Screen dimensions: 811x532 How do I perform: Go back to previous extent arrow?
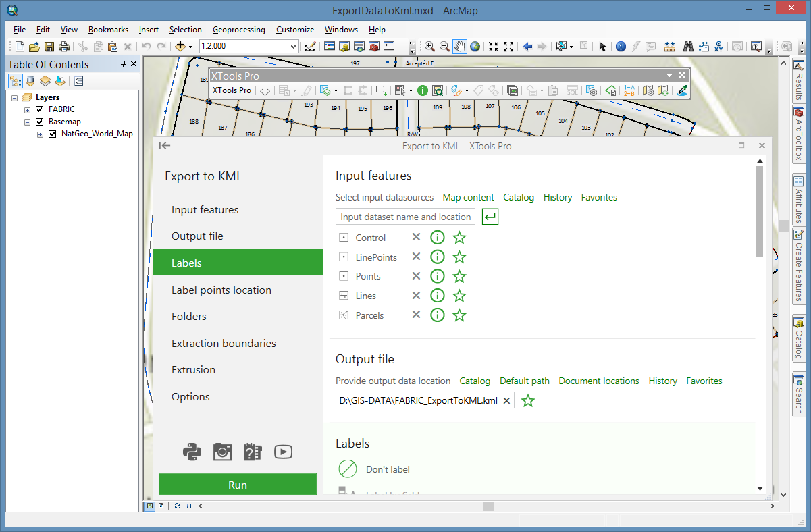point(527,47)
